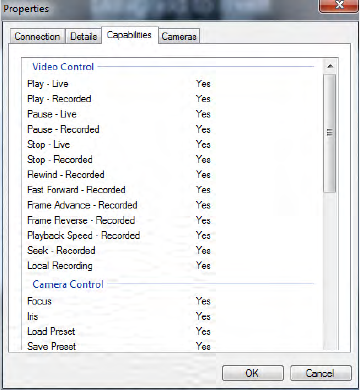This screenshot has width=360, height=390.
Task: Open the Details tab
Action: [83, 36]
